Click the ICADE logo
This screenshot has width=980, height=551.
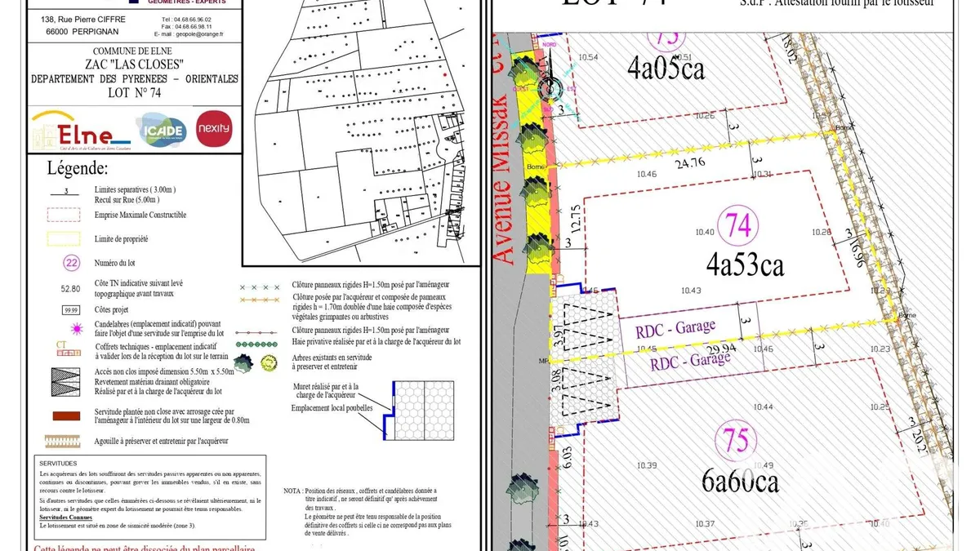pos(162,131)
